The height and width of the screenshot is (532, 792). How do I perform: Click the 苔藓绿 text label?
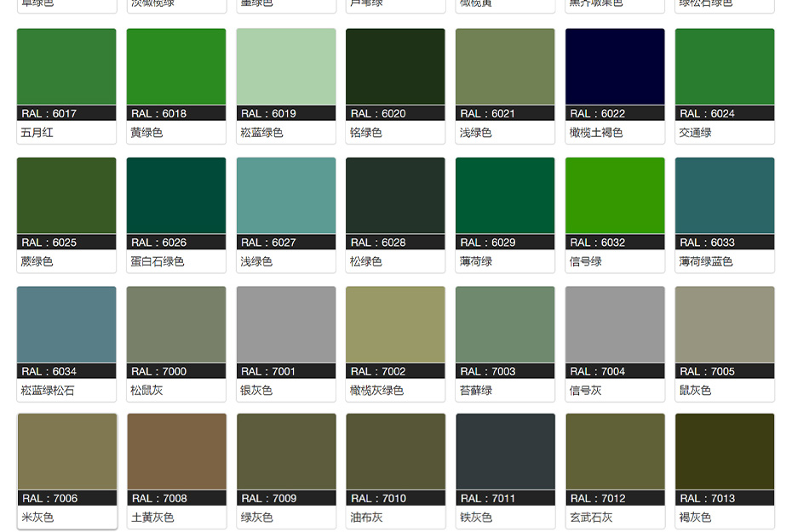point(476,391)
